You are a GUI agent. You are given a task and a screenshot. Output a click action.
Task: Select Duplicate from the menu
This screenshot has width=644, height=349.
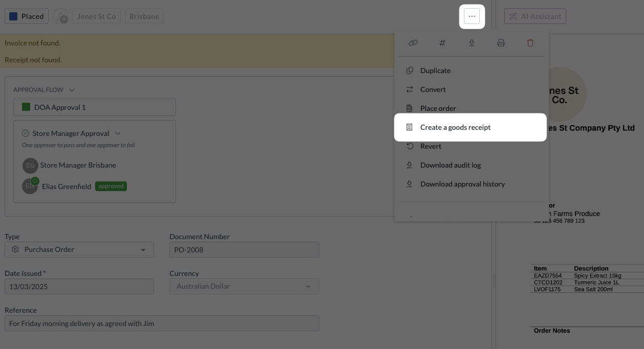471,71
